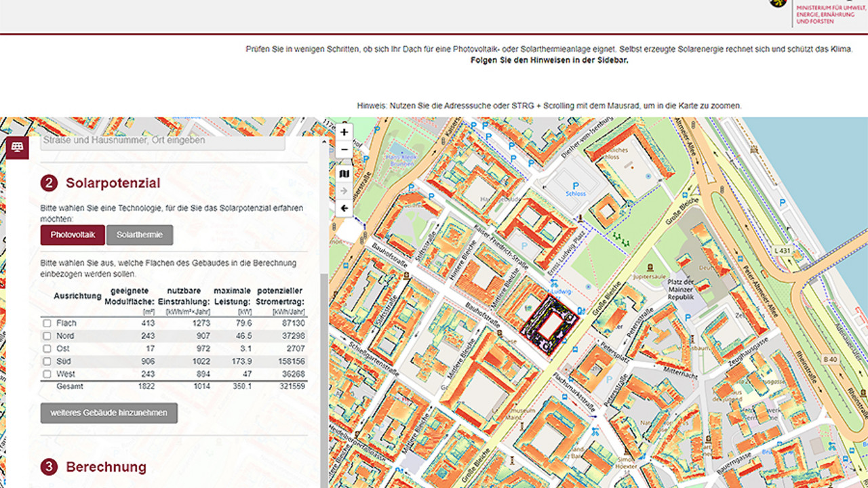868x488 pixels.
Task: Click the Süd row label
Action: pos(63,361)
